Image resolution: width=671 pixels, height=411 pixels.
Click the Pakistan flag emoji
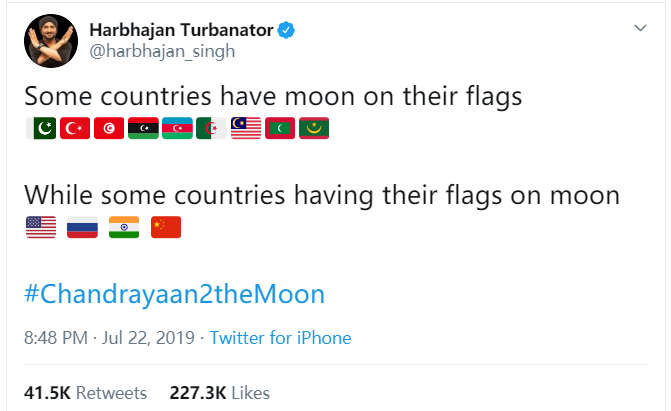pyautogui.click(x=39, y=128)
